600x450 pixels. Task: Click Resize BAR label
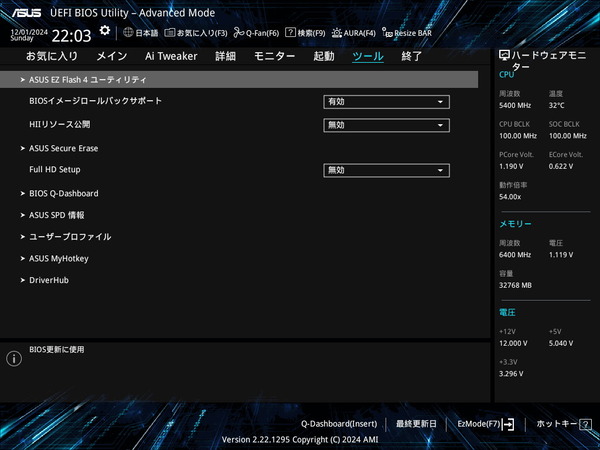pos(413,33)
